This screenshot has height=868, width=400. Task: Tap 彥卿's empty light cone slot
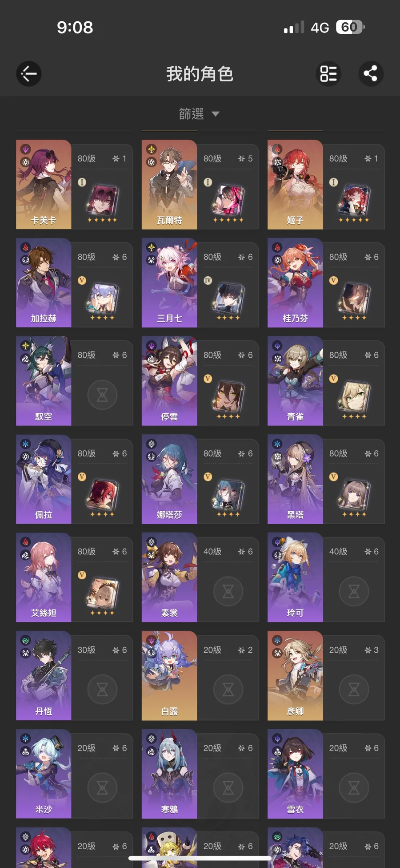click(354, 690)
